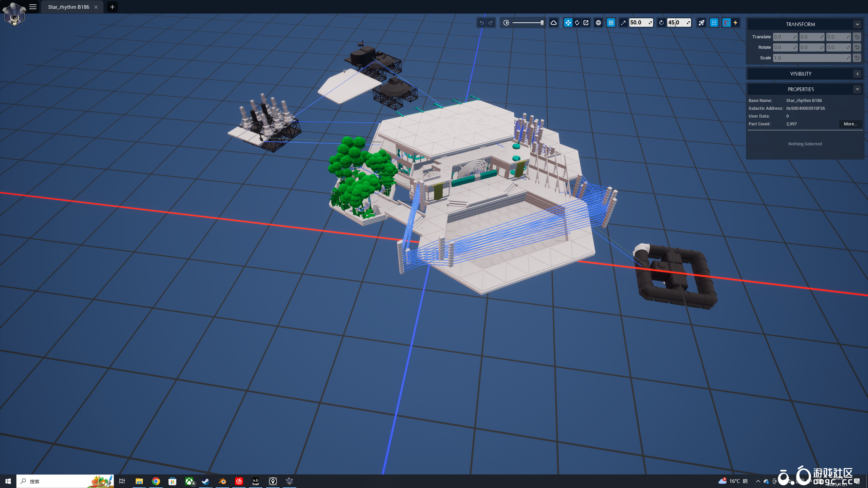Toggle the grid display button
868x488 pixels.
coord(611,23)
